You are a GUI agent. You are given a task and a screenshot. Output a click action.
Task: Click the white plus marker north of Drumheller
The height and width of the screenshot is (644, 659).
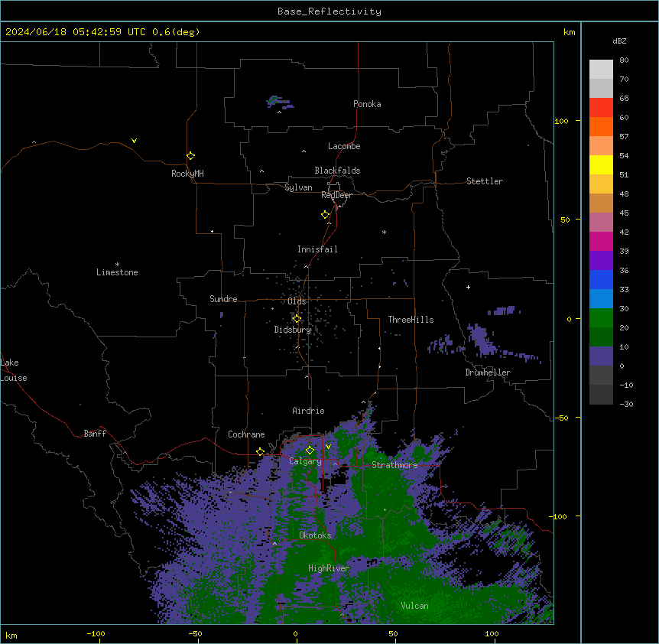[468, 287]
